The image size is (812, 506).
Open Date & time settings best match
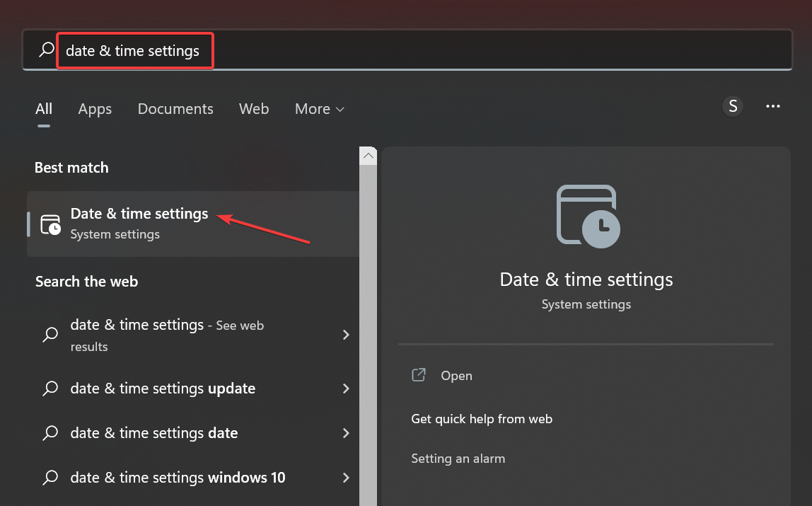coord(193,224)
